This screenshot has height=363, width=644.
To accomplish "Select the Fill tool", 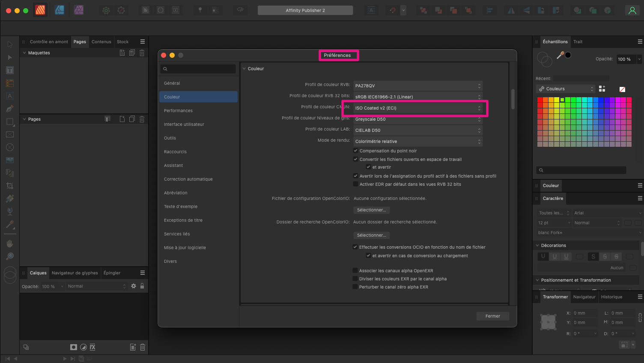I will click(x=10, y=199).
